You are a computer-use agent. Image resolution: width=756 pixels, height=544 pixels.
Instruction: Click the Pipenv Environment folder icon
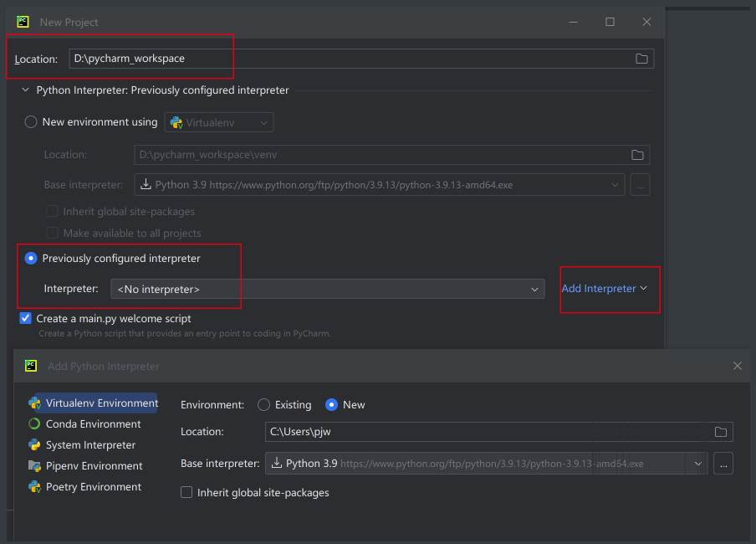(34, 466)
